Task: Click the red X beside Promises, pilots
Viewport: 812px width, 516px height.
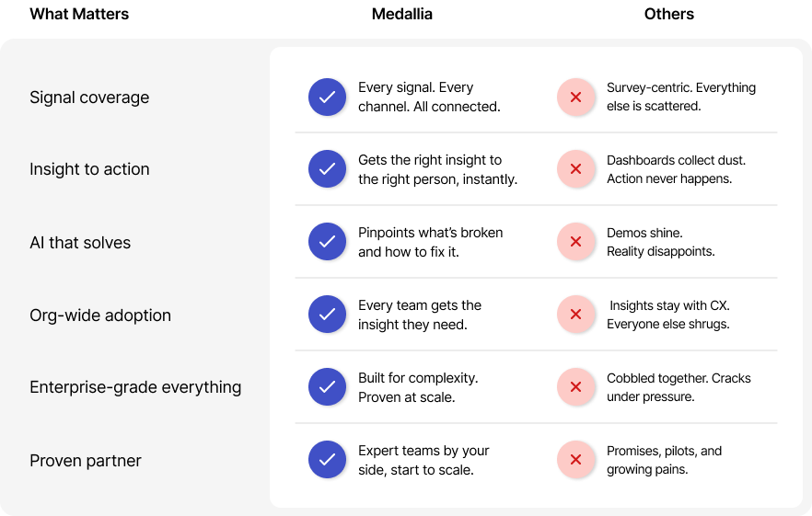Action: point(575,460)
